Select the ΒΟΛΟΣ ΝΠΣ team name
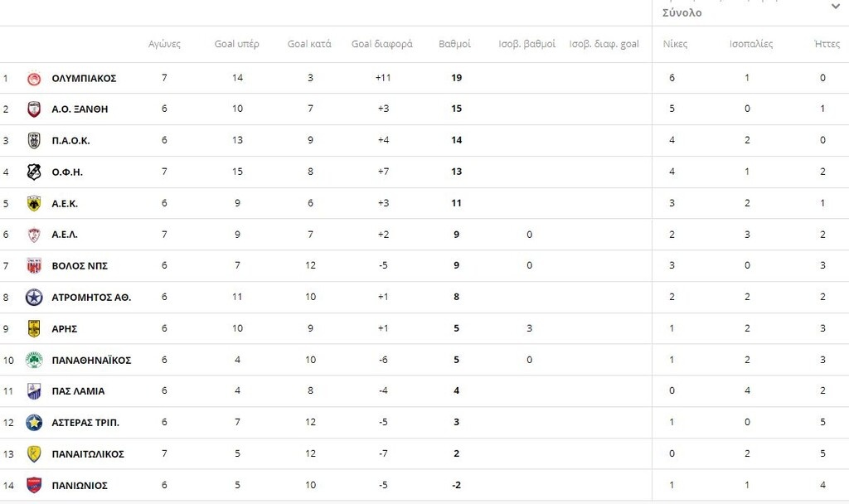The image size is (849, 504). tap(80, 266)
